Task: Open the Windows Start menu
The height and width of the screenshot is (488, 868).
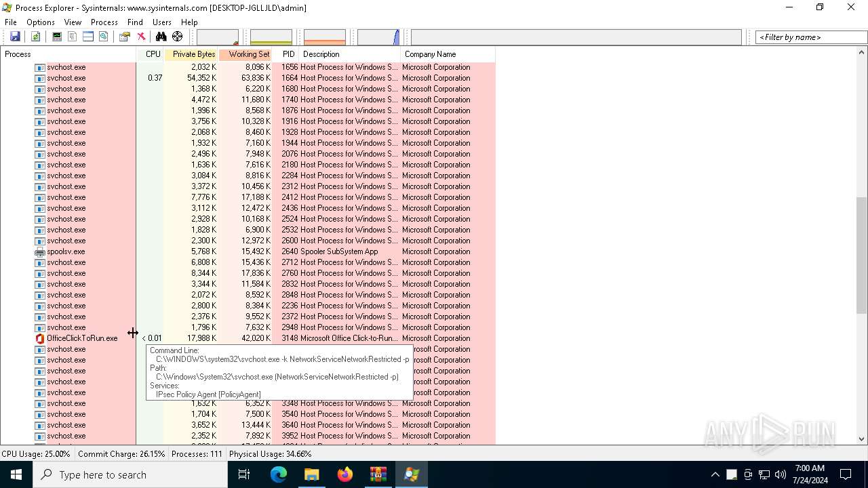Action: pos(16,474)
